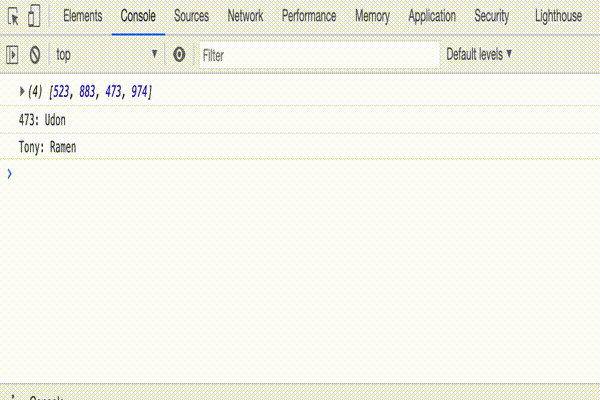Open the Network tab
Viewport: 600px width, 400px height.
coord(245,16)
